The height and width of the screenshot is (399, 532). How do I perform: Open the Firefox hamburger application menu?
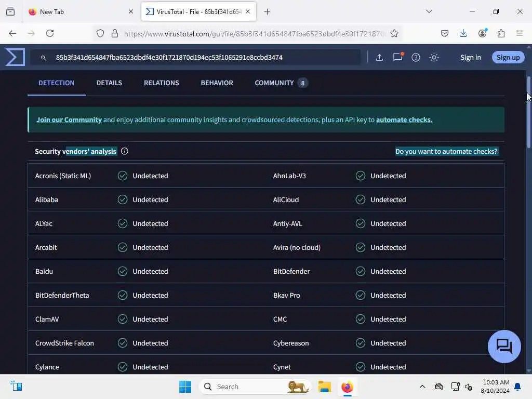click(520, 33)
